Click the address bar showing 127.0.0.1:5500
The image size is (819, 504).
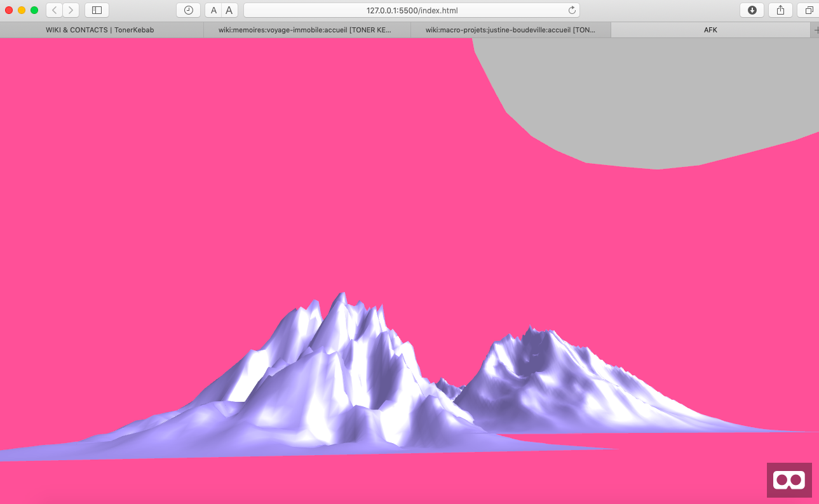click(412, 10)
